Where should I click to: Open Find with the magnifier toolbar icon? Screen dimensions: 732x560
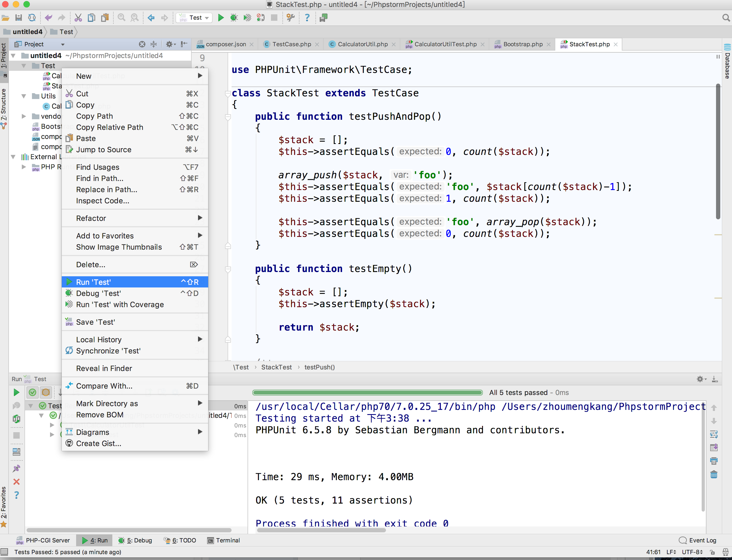click(x=122, y=18)
